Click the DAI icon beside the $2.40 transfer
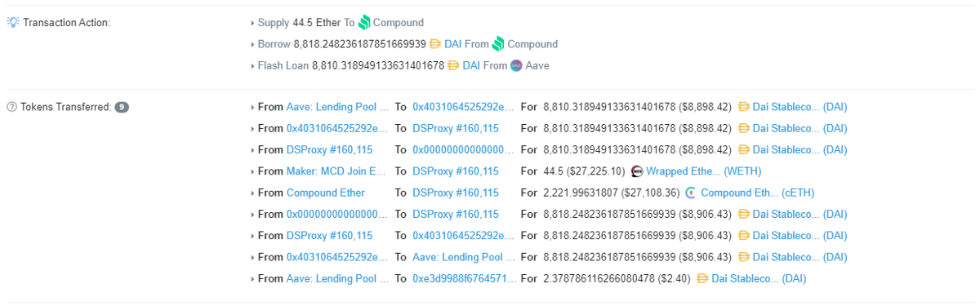The image size is (980, 306). [702, 278]
